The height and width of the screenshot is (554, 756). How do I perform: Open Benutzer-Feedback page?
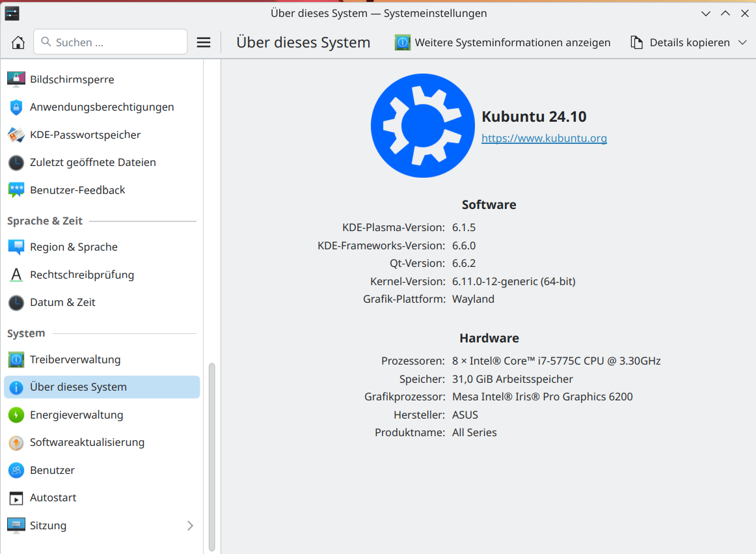[101, 190]
